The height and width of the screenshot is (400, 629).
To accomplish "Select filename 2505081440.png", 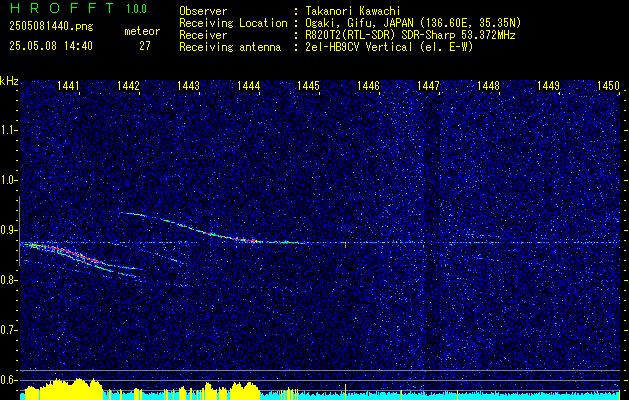I will tap(51, 27).
